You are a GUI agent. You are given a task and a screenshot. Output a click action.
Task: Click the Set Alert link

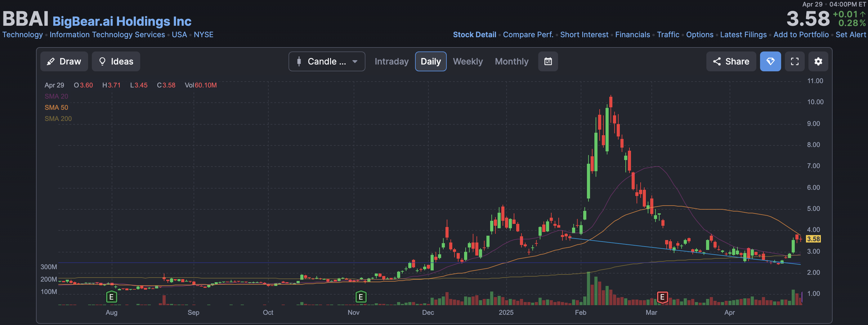tap(851, 35)
